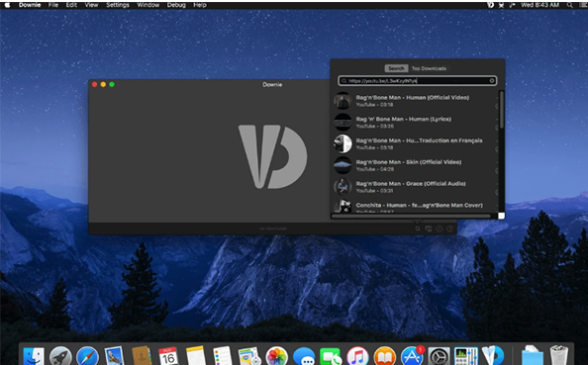Click the Downie app icon in the Dock
Viewport: 588px width, 365px height.
point(493,356)
